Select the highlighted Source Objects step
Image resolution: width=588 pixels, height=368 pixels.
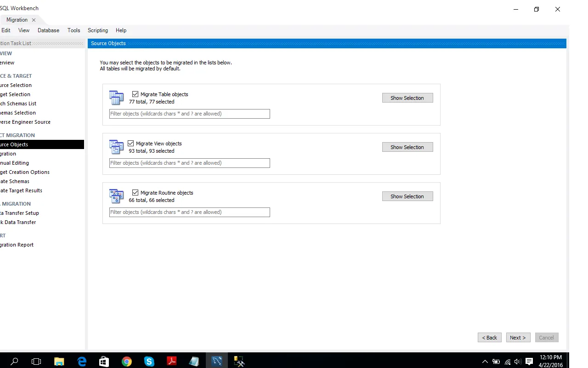click(42, 144)
